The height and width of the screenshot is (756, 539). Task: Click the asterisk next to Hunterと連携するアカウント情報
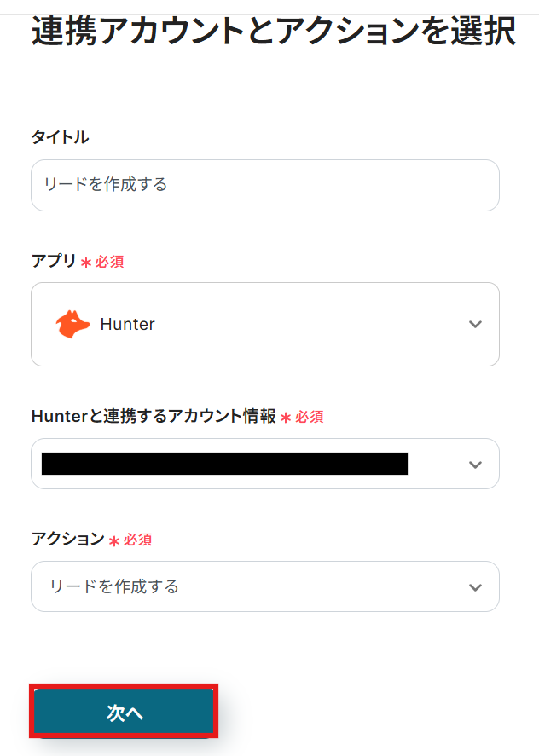(286, 418)
